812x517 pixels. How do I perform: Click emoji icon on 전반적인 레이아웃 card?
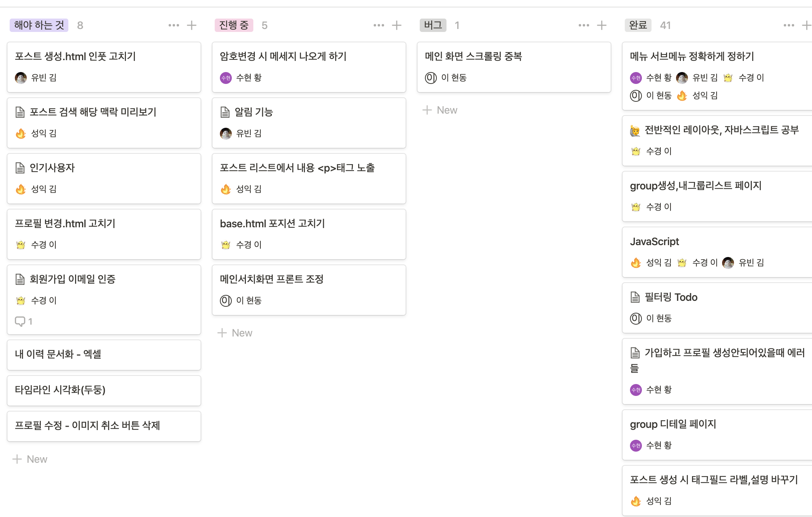point(635,130)
